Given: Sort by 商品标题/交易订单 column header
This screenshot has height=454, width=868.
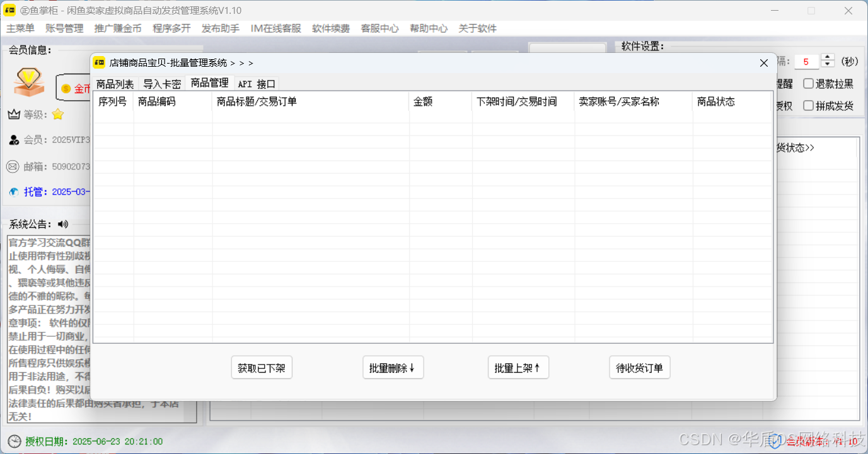Looking at the screenshot, I should pyautogui.click(x=311, y=101).
